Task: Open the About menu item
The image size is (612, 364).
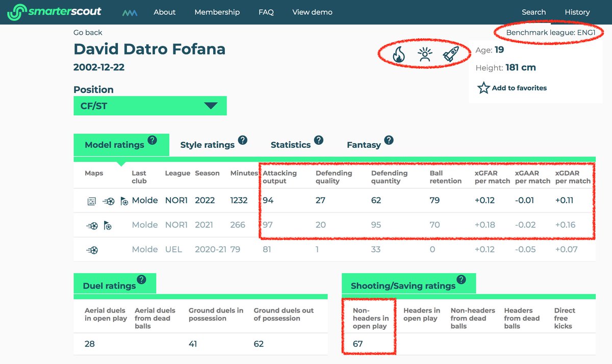Action: 165,12
